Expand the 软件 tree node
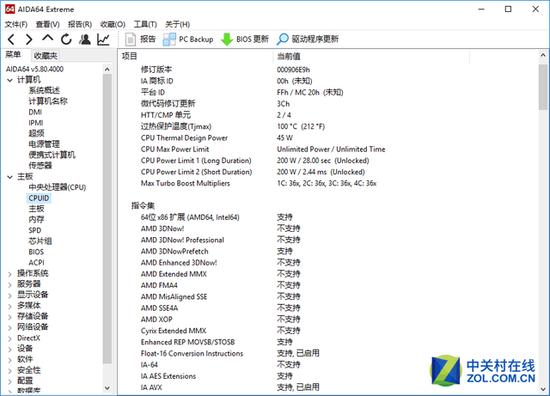The image size is (550, 396). (x=10, y=360)
